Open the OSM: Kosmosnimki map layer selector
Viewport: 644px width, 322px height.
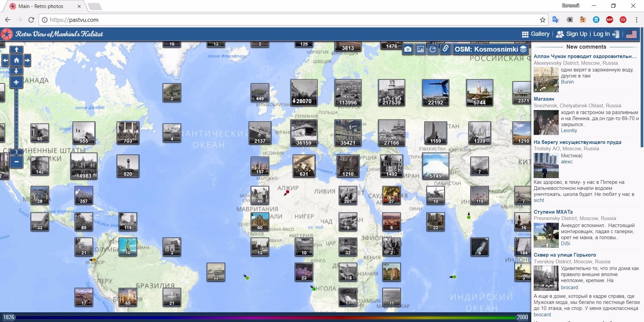[x=490, y=49]
